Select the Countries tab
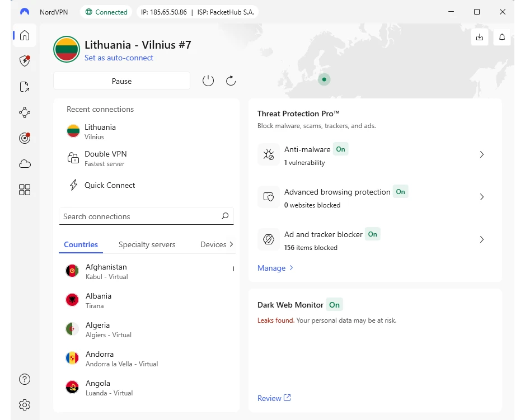 [x=81, y=244]
